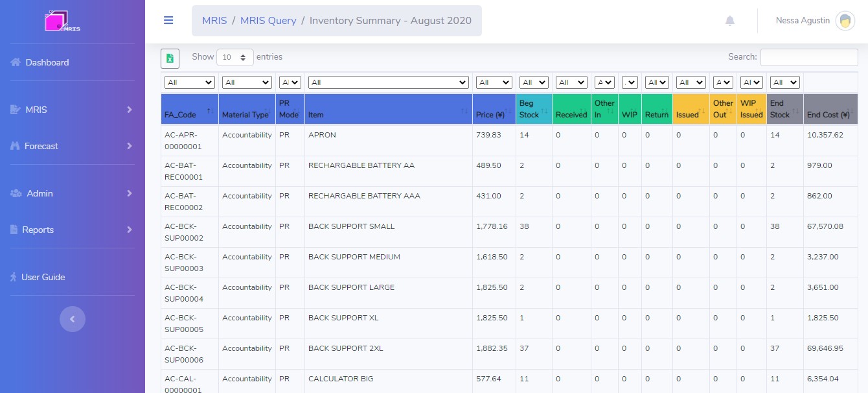Open the Item column filter dropdown
868x393 pixels.
pyautogui.click(x=388, y=82)
